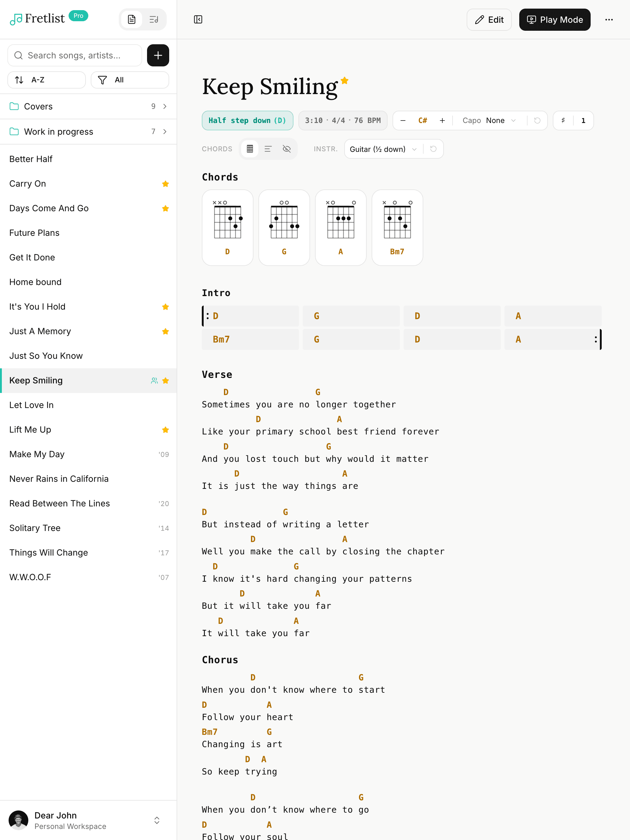The image size is (630, 840).
Task: Click the Pro badge
Action: point(78,16)
